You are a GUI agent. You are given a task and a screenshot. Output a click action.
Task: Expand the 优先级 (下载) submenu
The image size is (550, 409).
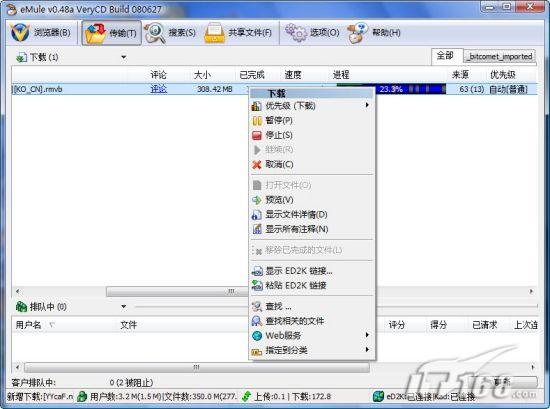click(x=311, y=106)
